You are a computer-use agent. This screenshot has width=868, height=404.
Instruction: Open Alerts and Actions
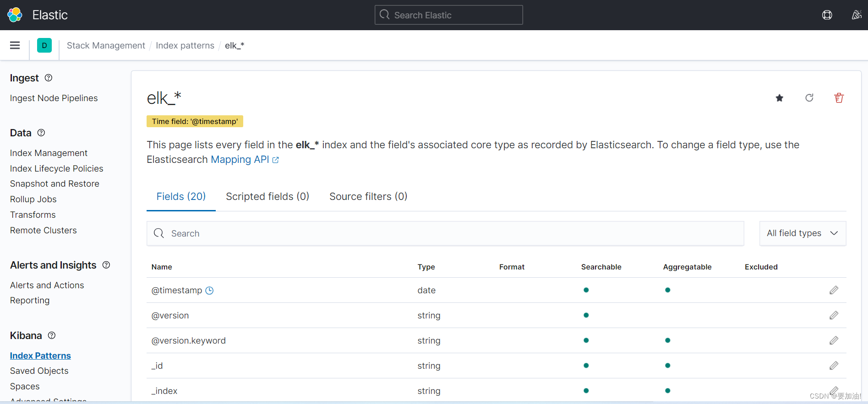[47, 285]
